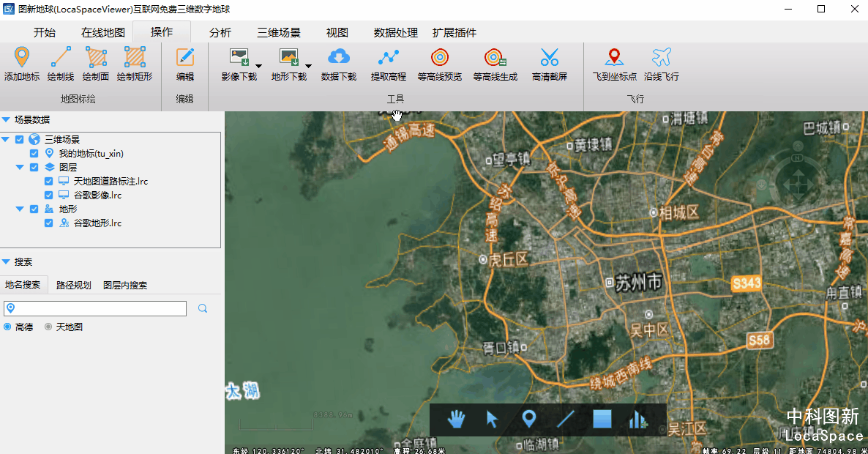
Task: Start 沿线飞行 fly along line
Action: click(x=662, y=64)
